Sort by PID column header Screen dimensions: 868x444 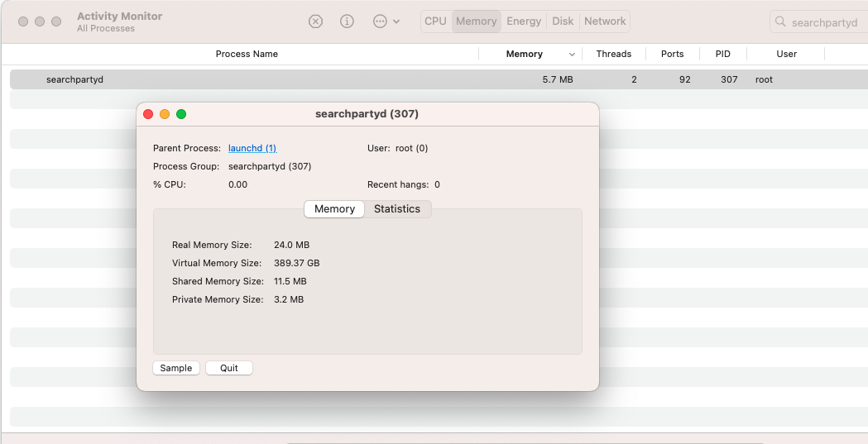coord(723,54)
